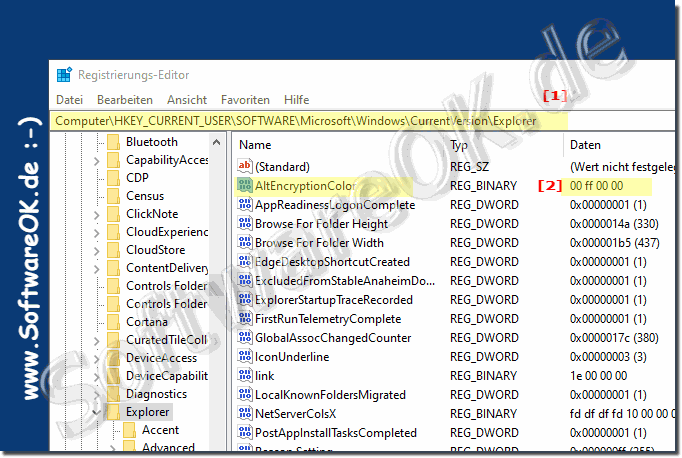Expand the DeviceCapabilit key
682x458 pixels.
[x=97, y=377]
